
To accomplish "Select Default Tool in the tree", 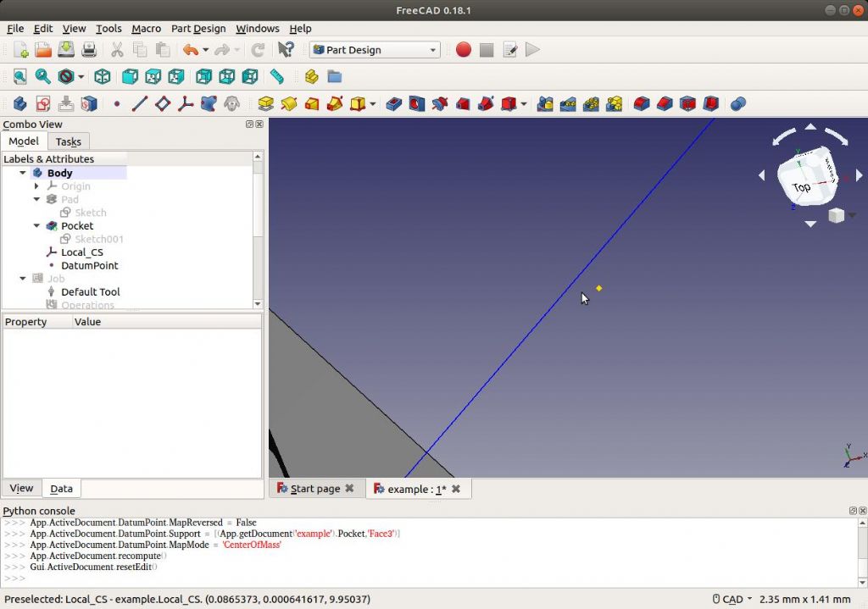I will [x=90, y=291].
